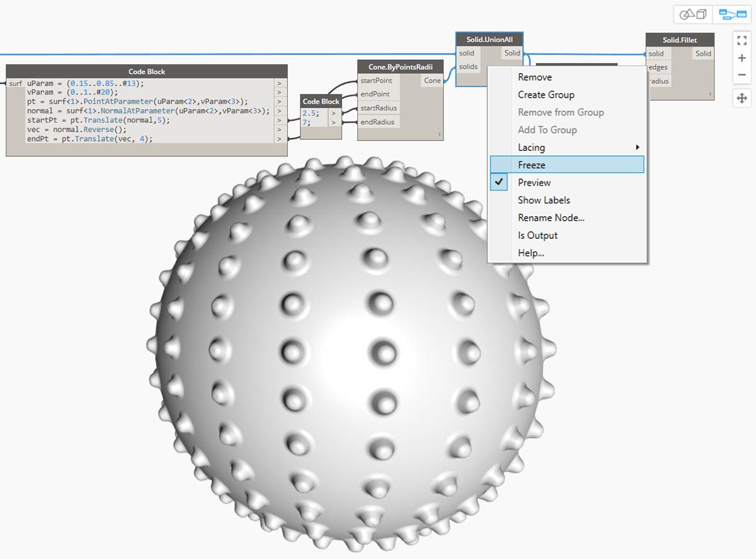Toggle Preview in the context menu
This screenshot has width=756, height=559.
click(534, 183)
